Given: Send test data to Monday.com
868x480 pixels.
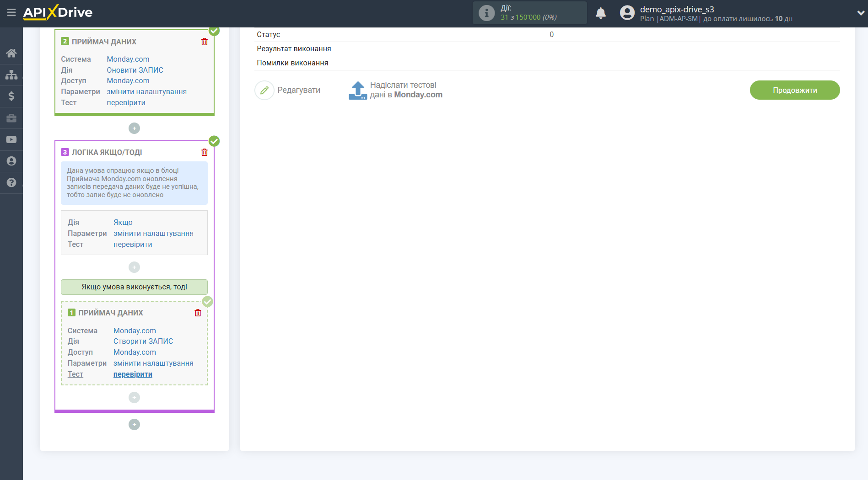Looking at the screenshot, I should point(406,90).
